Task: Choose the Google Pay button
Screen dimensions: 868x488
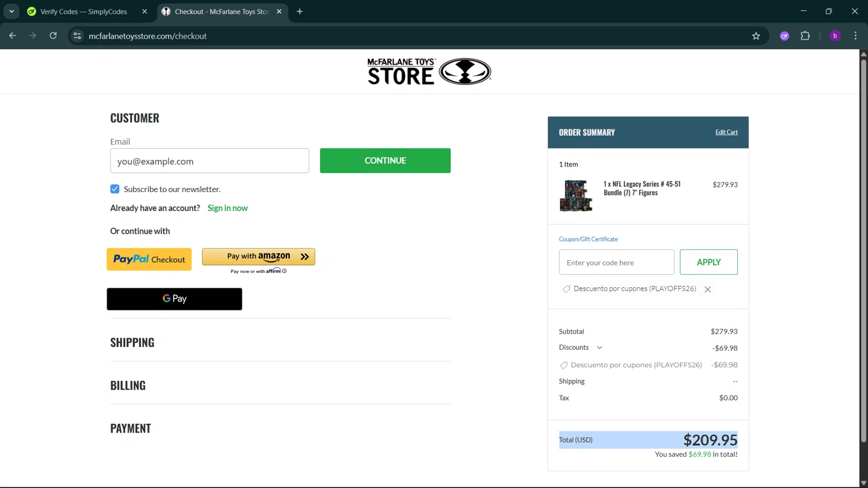Action: coord(174,299)
